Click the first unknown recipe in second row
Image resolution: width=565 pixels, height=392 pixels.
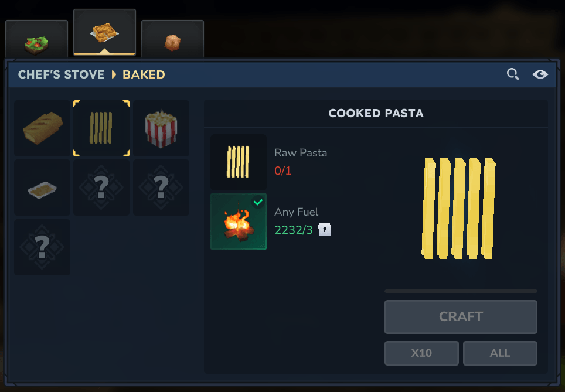click(x=101, y=188)
